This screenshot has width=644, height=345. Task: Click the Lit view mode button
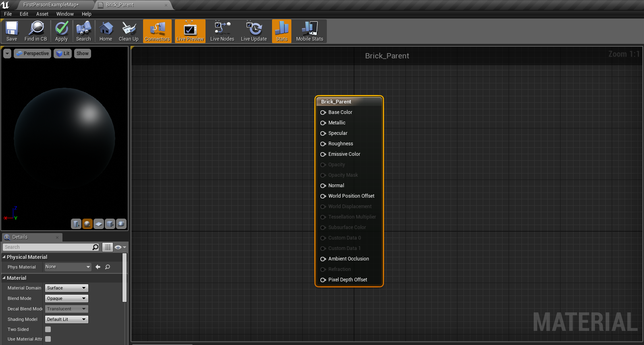pos(63,54)
